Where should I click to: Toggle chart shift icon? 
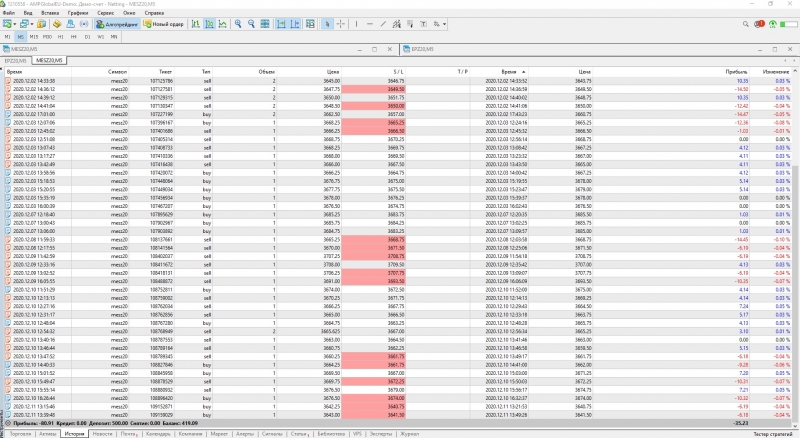(x=294, y=24)
